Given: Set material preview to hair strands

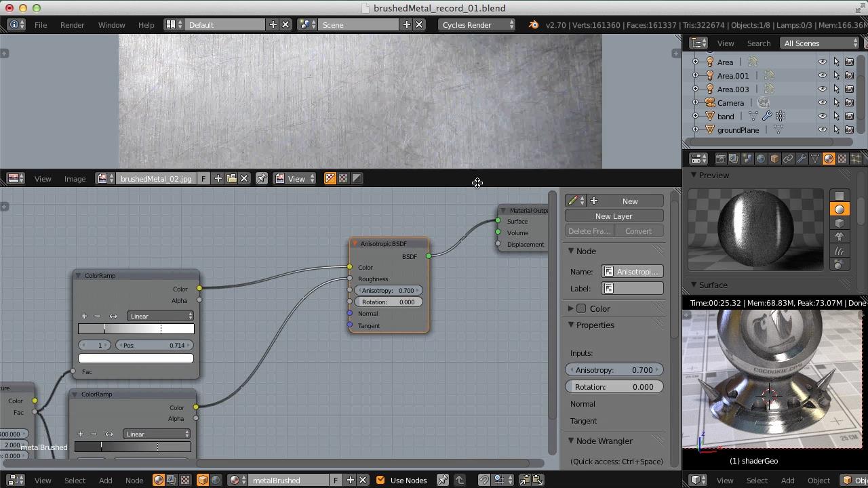Looking at the screenshot, I should pyautogui.click(x=840, y=251).
